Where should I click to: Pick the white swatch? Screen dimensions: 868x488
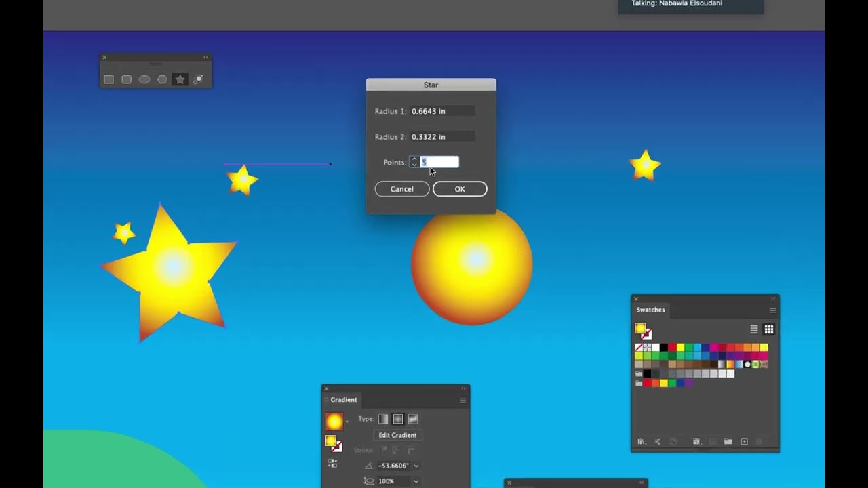coord(656,348)
